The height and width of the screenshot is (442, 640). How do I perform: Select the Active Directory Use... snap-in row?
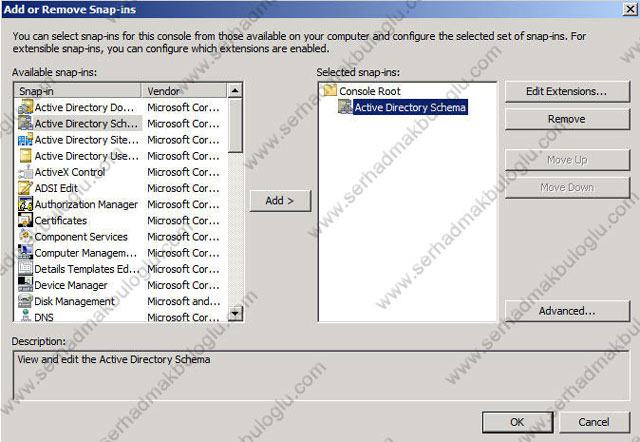pyautogui.click(x=121, y=156)
